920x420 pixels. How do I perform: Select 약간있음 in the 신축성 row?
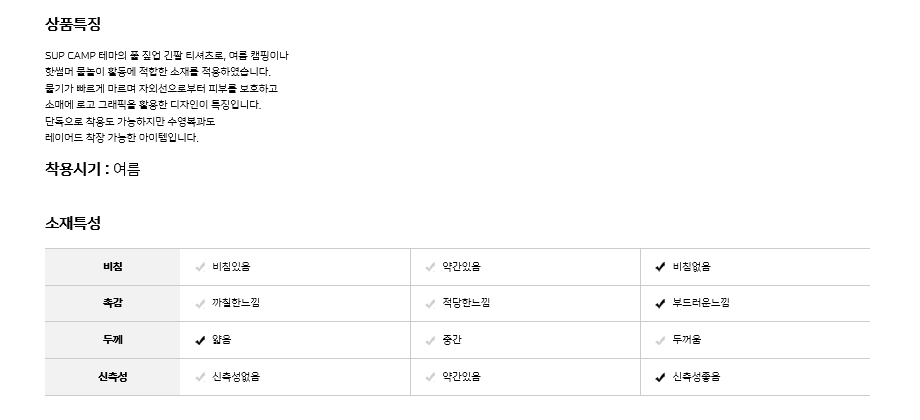tap(461, 377)
